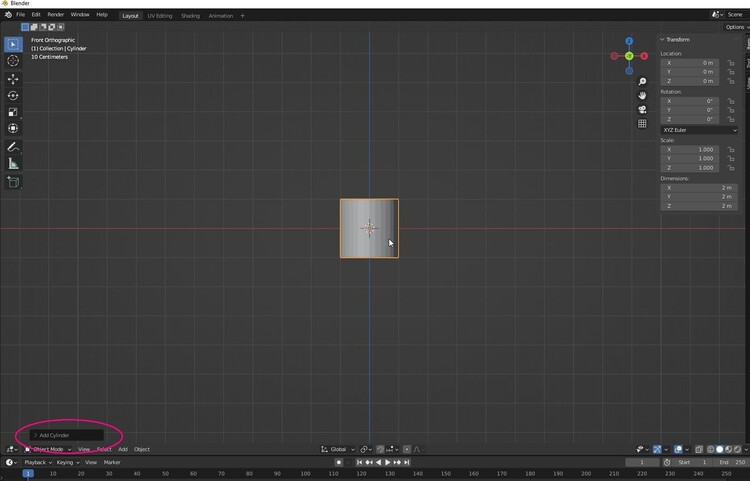Toggle camera view with the camera icon
The height and width of the screenshot is (481, 750).
642,110
